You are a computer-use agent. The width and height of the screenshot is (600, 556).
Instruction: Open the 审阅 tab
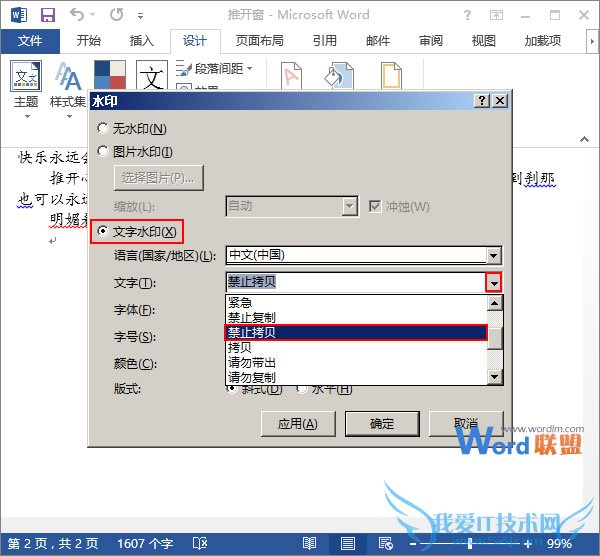coord(431,41)
